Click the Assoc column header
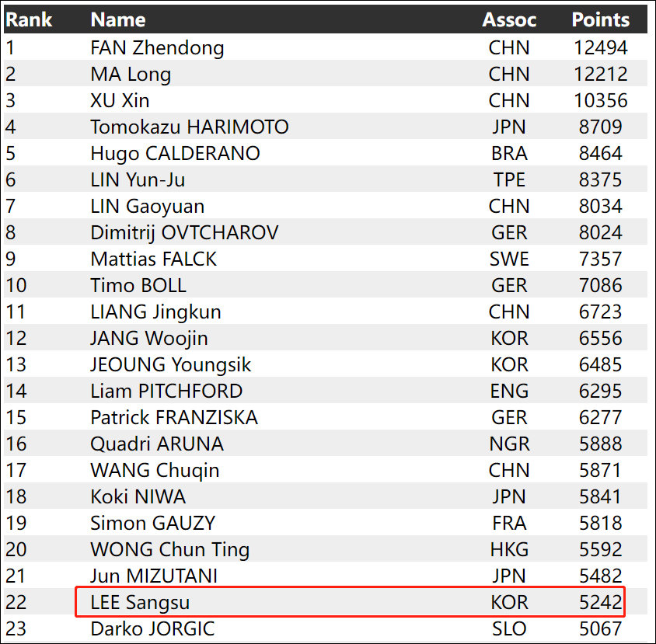The width and height of the screenshot is (656, 644). point(509,20)
